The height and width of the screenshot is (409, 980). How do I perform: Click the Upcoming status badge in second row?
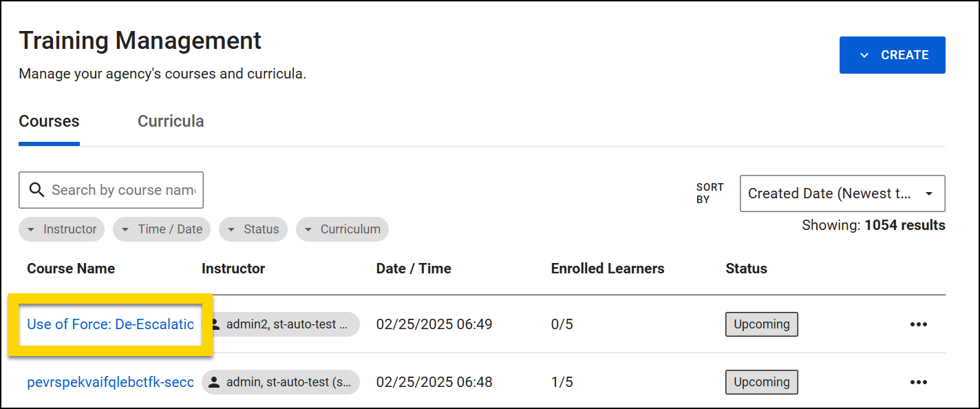(x=761, y=382)
